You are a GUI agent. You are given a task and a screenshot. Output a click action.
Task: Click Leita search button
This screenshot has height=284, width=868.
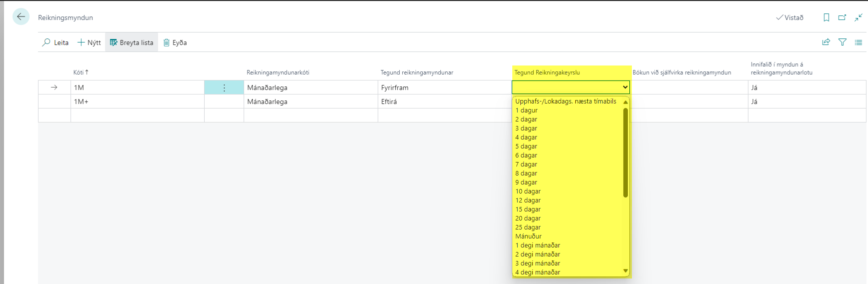(55, 42)
